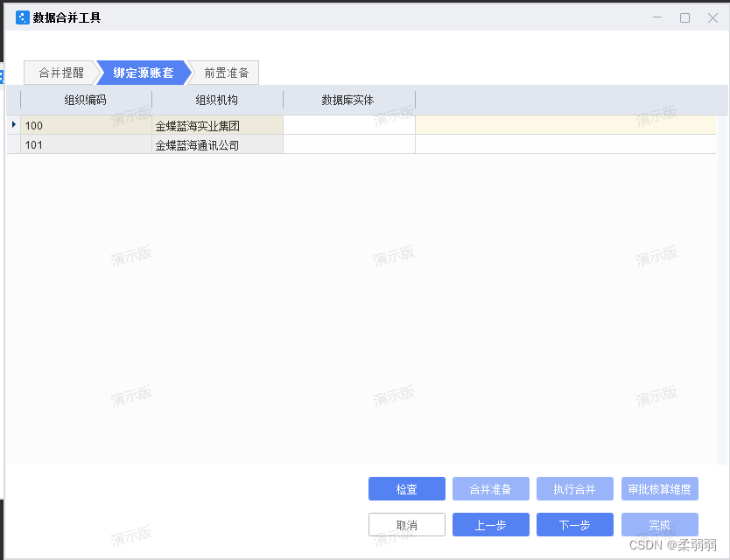Click the row selector arrow for row 100
Viewport: 730px width, 560px height.
(x=12, y=125)
